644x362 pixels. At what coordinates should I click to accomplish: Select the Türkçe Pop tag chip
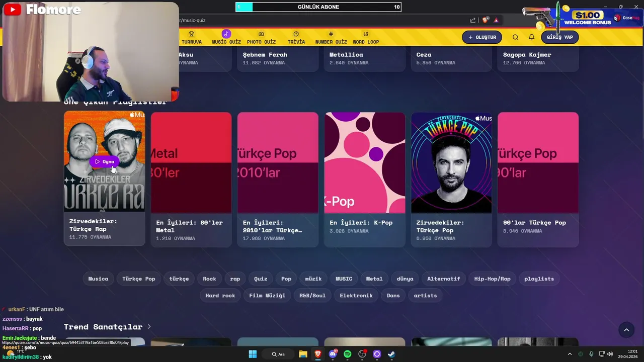coord(139,279)
